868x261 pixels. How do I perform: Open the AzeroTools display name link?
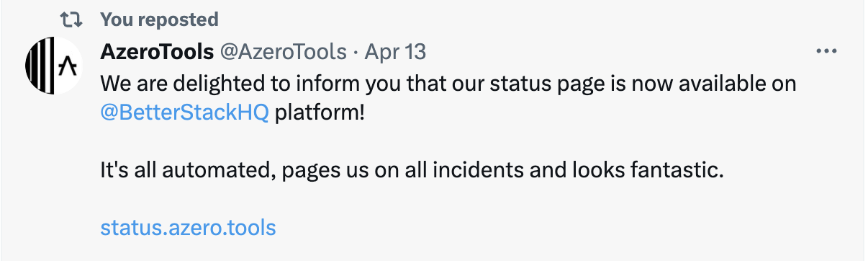click(x=157, y=52)
